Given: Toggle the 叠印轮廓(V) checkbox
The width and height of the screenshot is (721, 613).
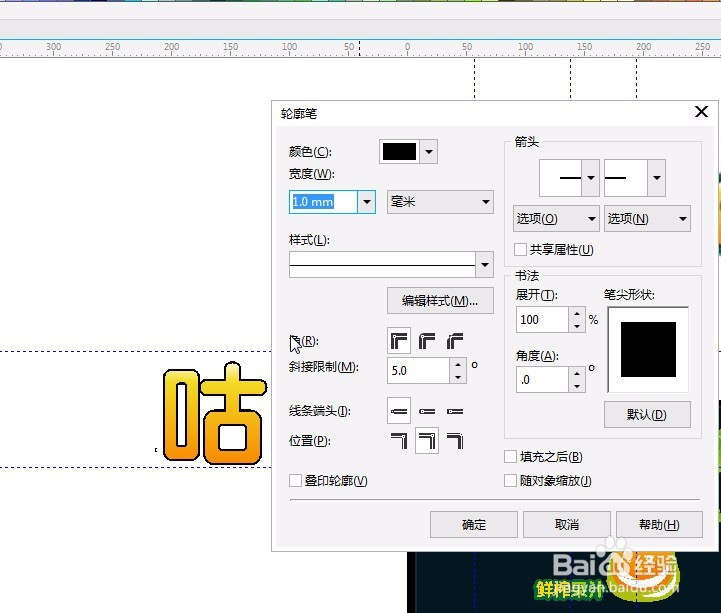Looking at the screenshot, I should [x=295, y=481].
